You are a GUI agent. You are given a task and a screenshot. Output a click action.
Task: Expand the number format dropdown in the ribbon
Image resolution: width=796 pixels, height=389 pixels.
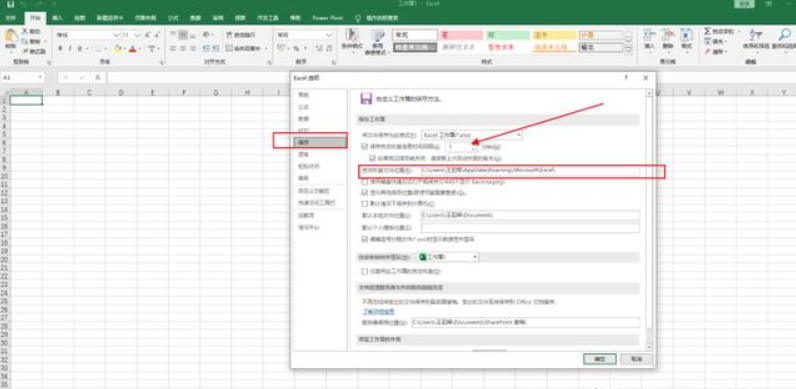[x=329, y=35]
